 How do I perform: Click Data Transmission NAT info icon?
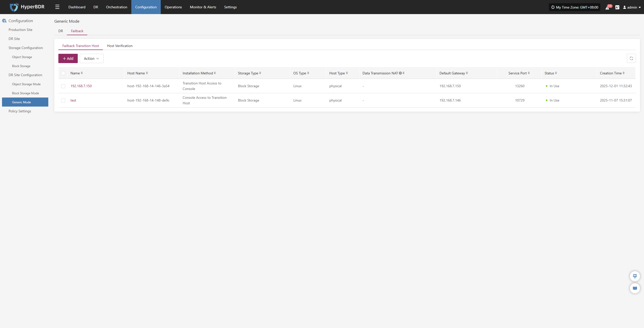tap(400, 73)
